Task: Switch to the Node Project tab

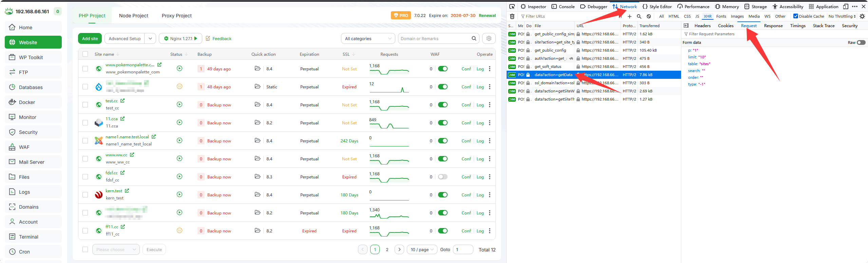Action: coord(133,16)
